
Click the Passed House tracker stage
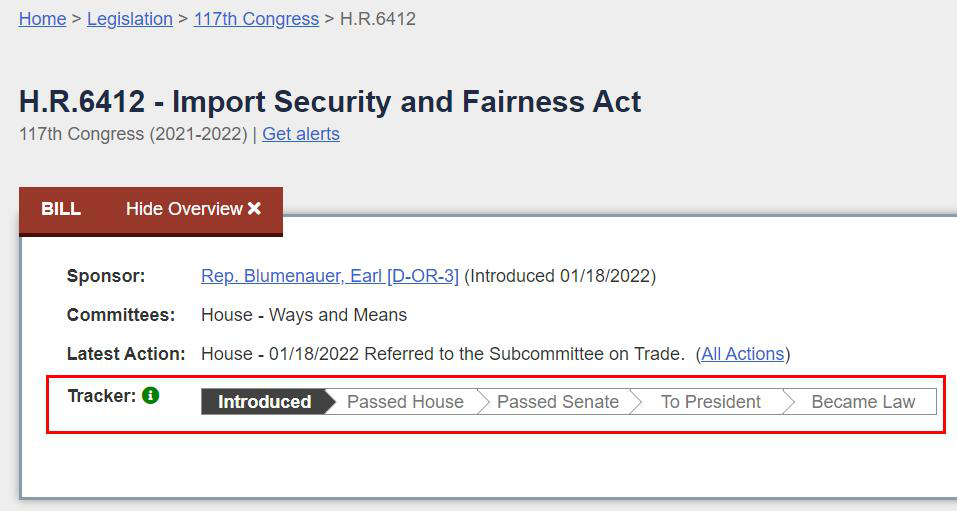[405, 402]
